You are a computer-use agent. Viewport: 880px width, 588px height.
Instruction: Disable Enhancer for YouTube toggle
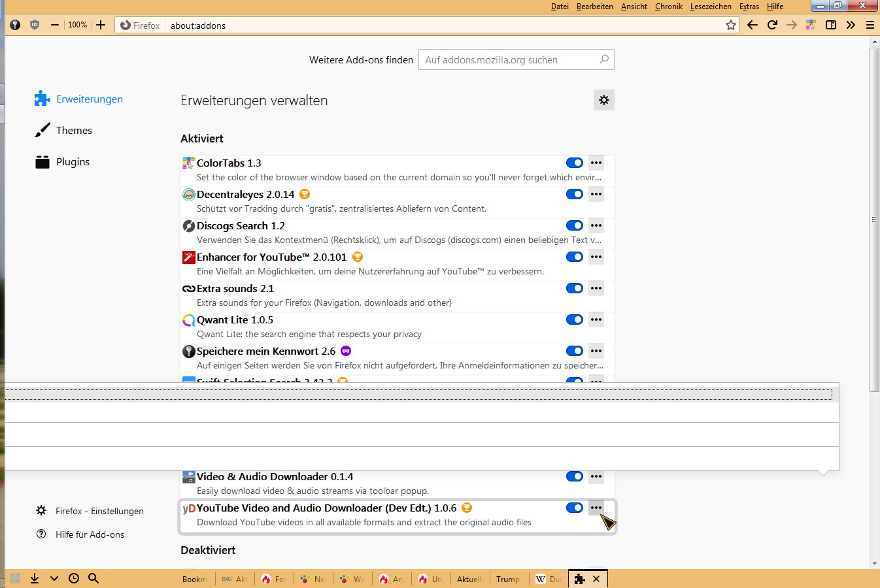(575, 257)
